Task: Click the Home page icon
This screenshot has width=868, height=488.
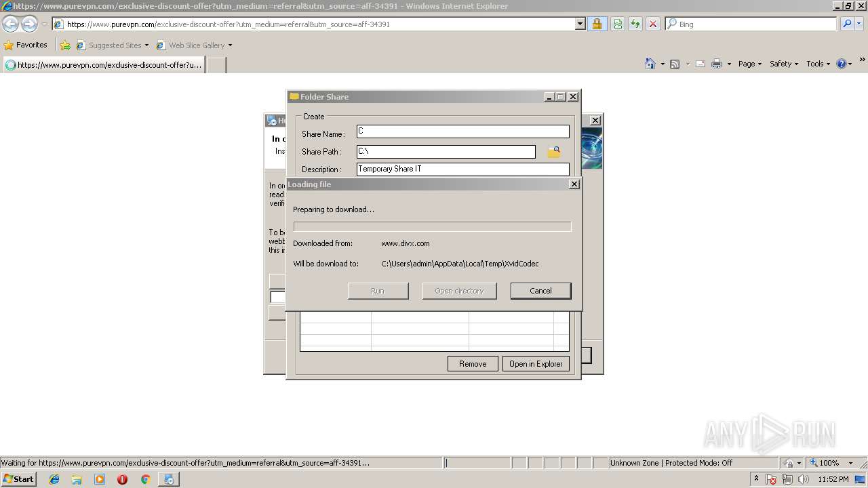Action: pos(650,64)
